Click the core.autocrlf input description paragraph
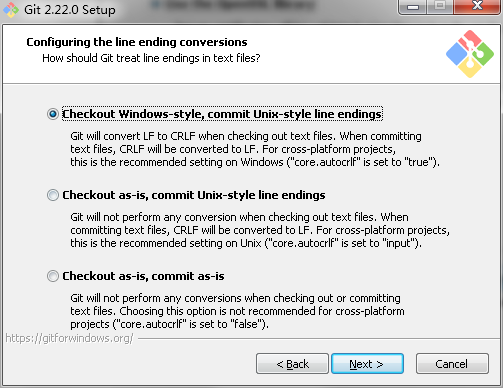Viewport: 503px width, 388px height. coord(260,230)
